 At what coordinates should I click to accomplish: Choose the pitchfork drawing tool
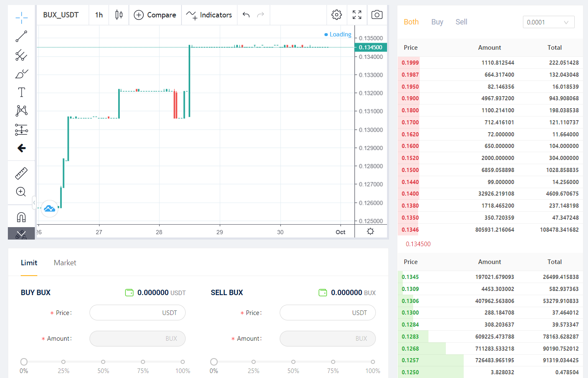[22, 55]
